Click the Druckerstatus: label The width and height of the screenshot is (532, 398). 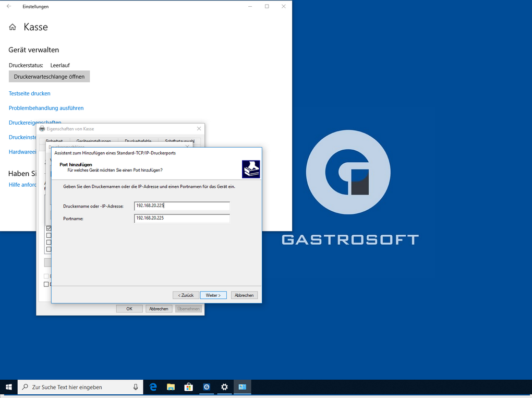tap(26, 65)
